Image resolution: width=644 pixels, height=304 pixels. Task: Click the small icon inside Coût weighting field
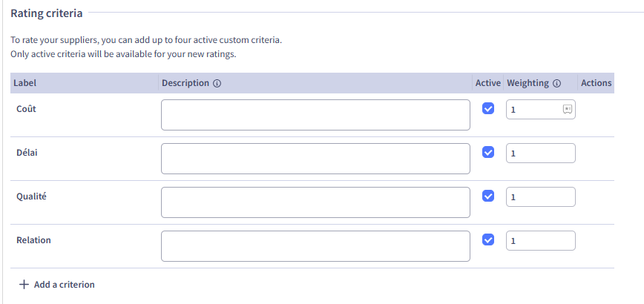click(x=567, y=109)
